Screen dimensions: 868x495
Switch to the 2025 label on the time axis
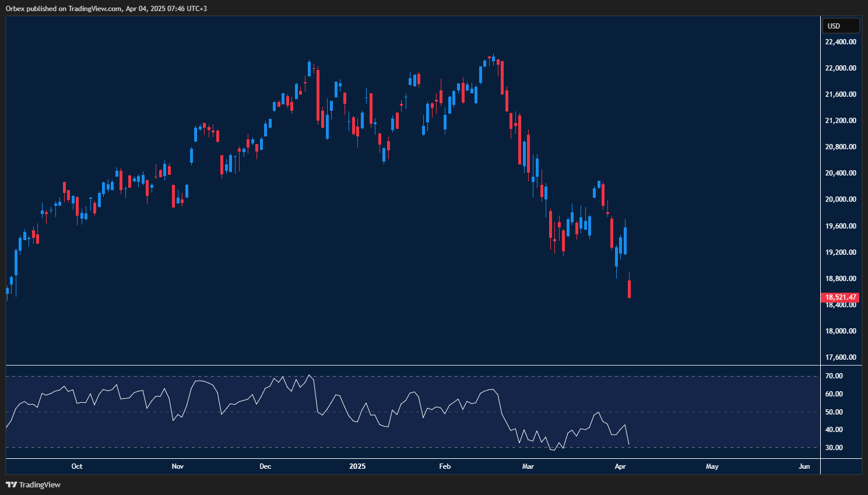tap(357, 466)
